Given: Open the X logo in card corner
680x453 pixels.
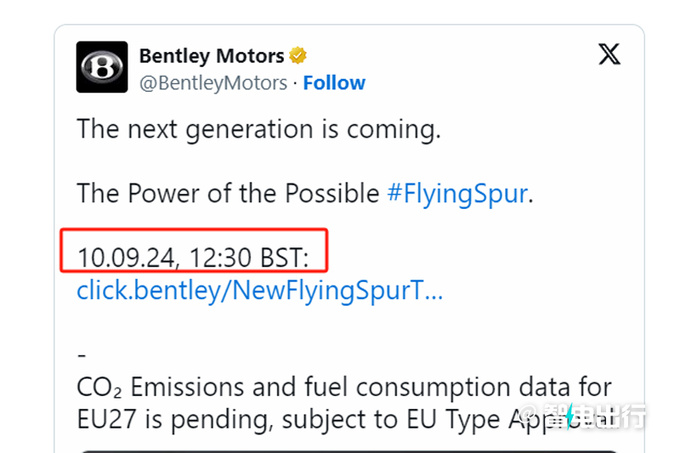Looking at the screenshot, I should [x=609, y=54].
